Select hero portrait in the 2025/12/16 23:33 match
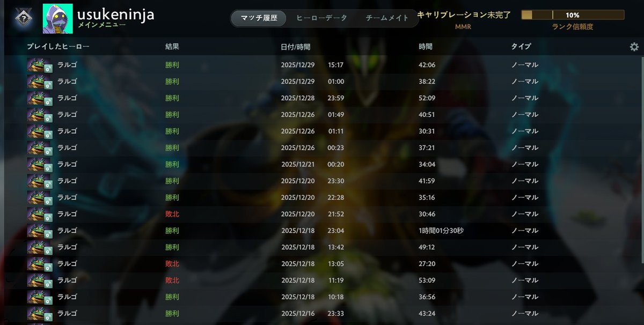 pyautogui.click(x=40, y=313)
